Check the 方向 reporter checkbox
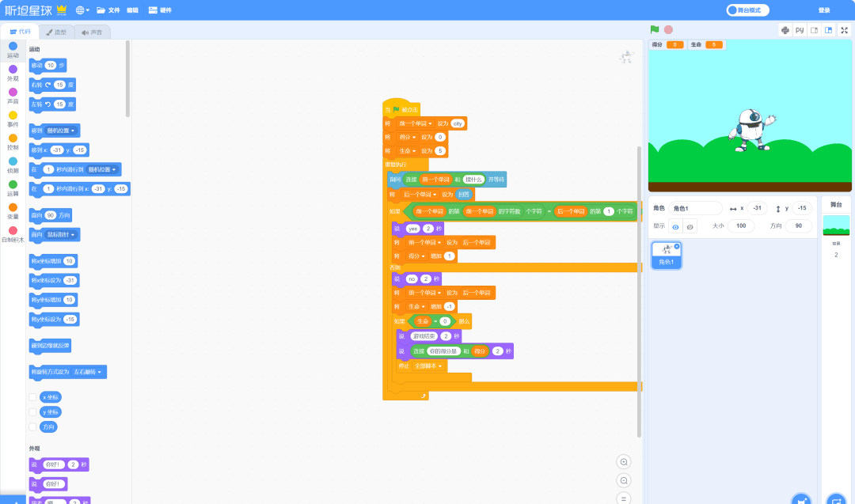Viewport: 855px width, 504px height. tap(32, 427)
